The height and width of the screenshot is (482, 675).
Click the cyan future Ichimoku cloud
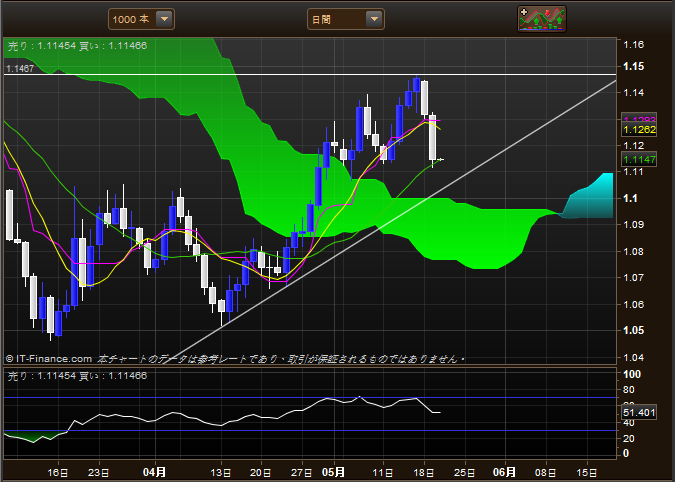[x=594, y=201]
